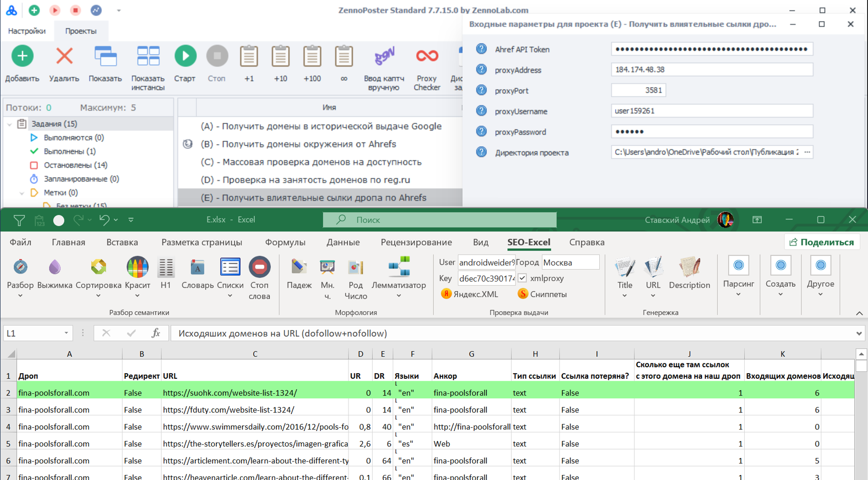Open the Undo history dropdown arrow
The width and height of the screenshot is (868, 480).
coord(116,220)
